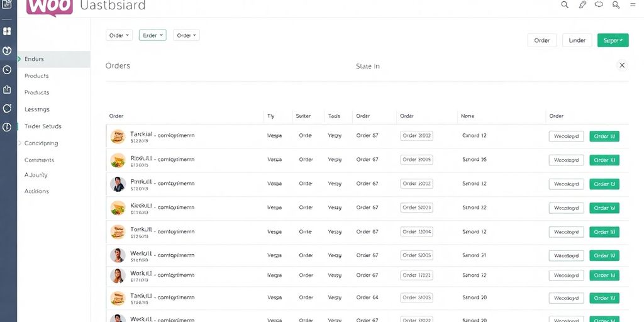
Task: Open the hamburger menu icon in header
Action: click(633, 4)
